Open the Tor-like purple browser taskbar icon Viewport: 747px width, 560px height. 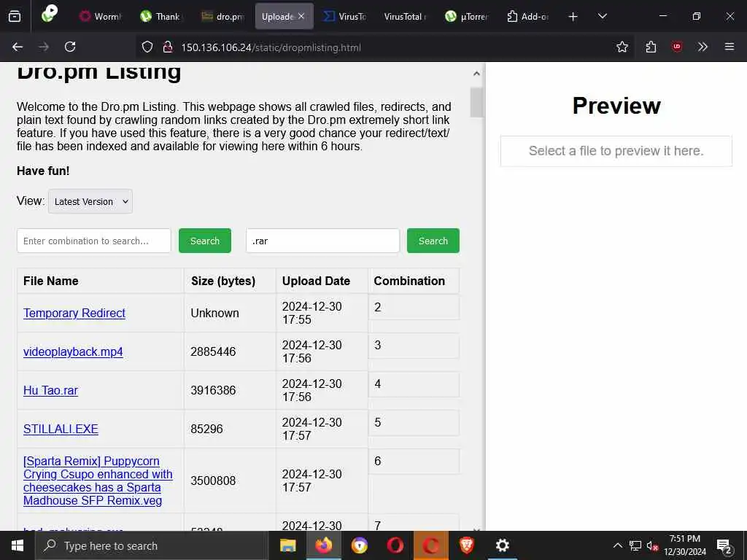[359, 545]
